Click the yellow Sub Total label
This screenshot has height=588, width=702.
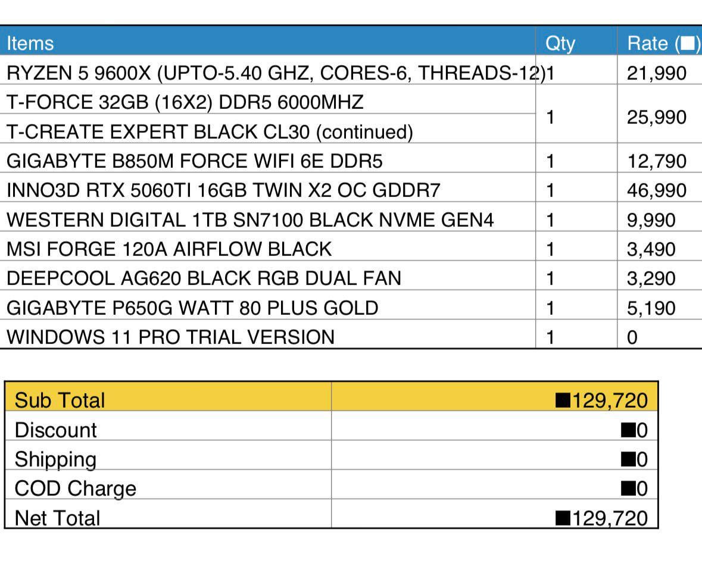point(60,401)
